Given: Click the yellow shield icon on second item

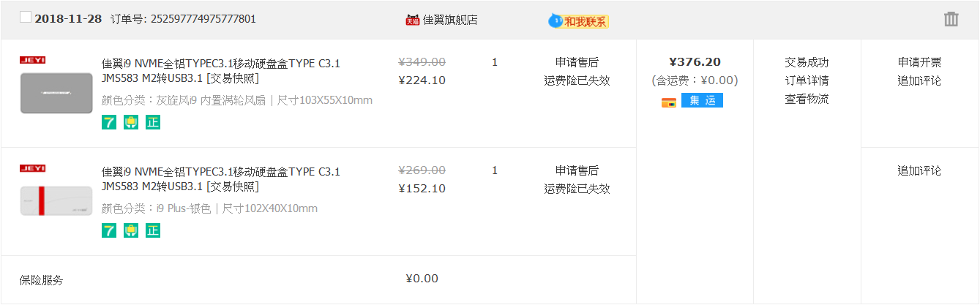Looking at the screenshot, I should click(131, 230).
